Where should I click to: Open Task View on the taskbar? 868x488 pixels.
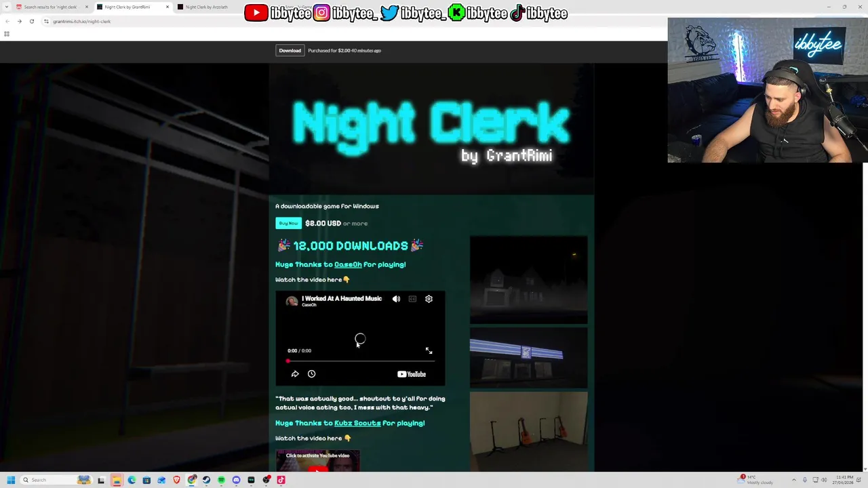(101, 480)
